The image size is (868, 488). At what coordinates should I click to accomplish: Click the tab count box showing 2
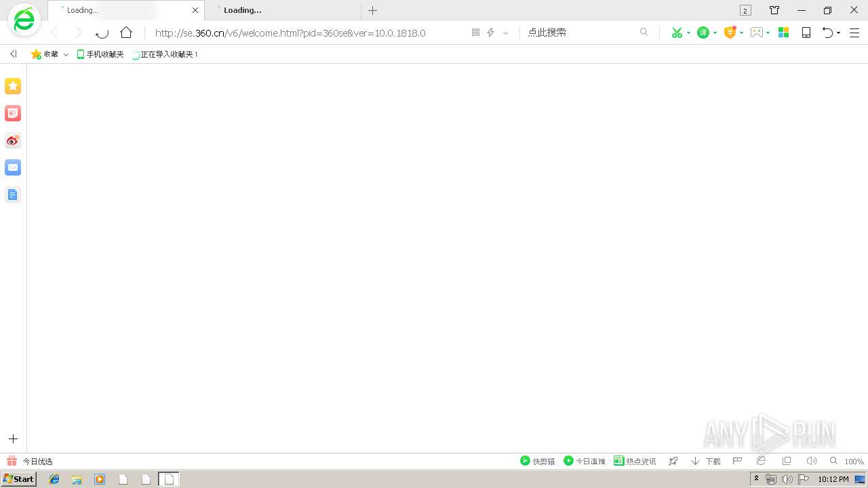pyautogui.click(x=745, y=10)
